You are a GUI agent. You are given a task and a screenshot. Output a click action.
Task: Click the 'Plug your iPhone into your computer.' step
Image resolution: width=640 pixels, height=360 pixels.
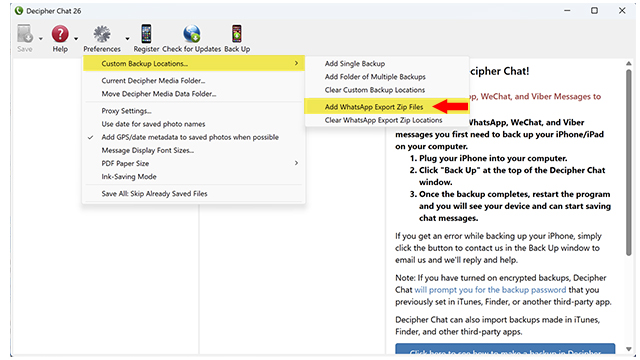493,158
